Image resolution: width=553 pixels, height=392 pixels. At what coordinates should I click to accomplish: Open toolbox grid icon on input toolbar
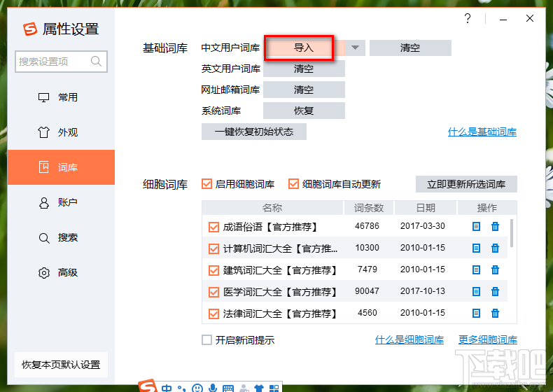(x=274, y=388)
